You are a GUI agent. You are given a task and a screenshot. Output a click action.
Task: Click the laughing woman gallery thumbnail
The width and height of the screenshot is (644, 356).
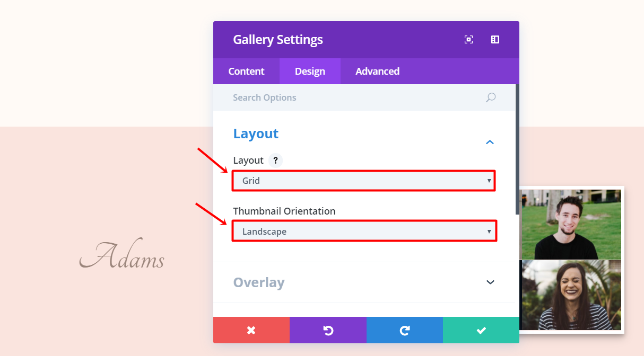[x=570, y=295]
